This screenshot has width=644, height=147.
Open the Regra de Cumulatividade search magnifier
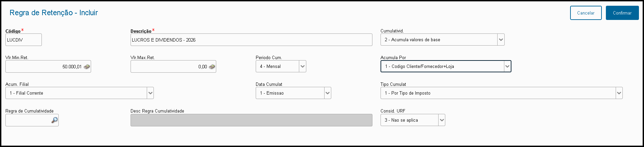click(54, 120)
